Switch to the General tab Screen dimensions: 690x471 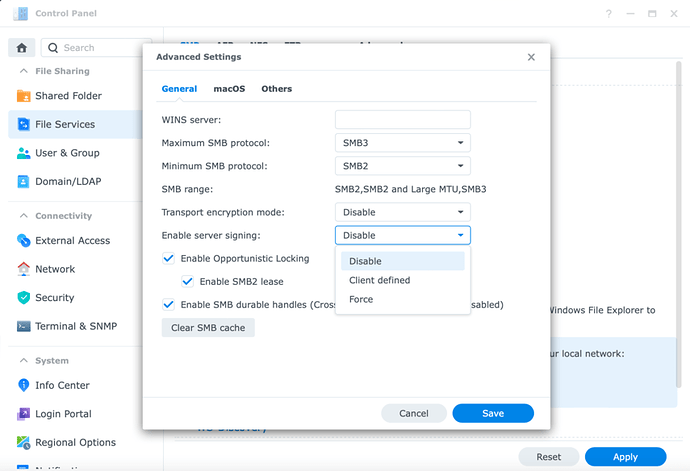(179, 88)
